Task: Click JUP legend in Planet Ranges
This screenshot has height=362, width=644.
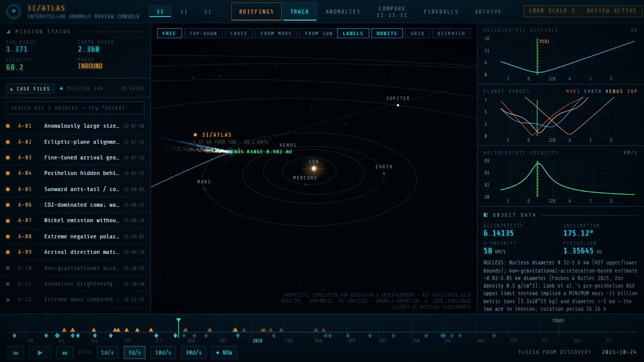Action: click(632, 92)
